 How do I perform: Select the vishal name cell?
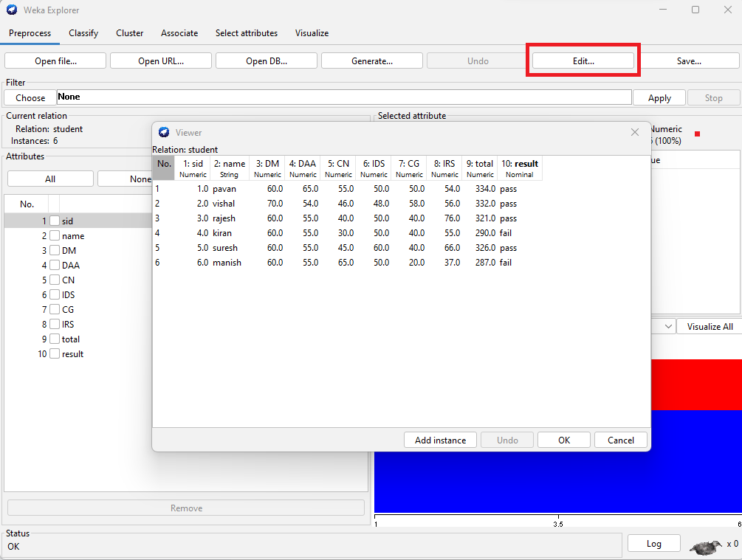click(230, 204)
